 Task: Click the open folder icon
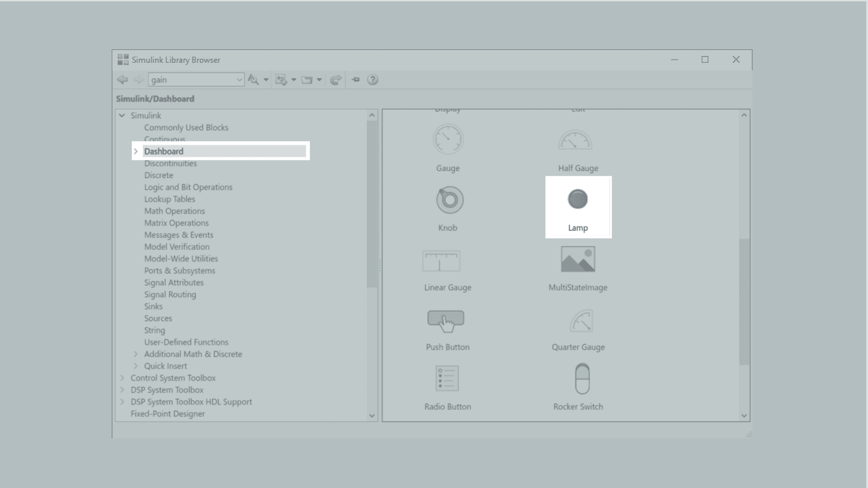tap(307, 80)
